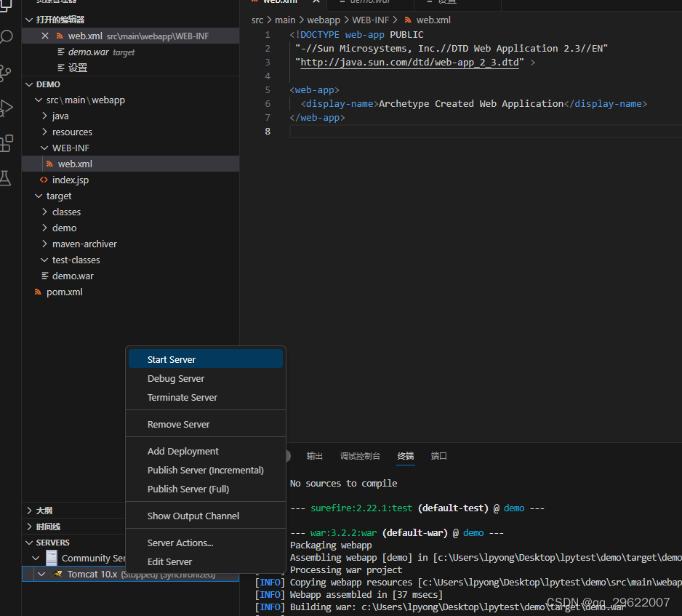682x616 pixels.
Task: Expand the 时间线 timeline section
Action: pyautogui.click(x=30, y=527)
